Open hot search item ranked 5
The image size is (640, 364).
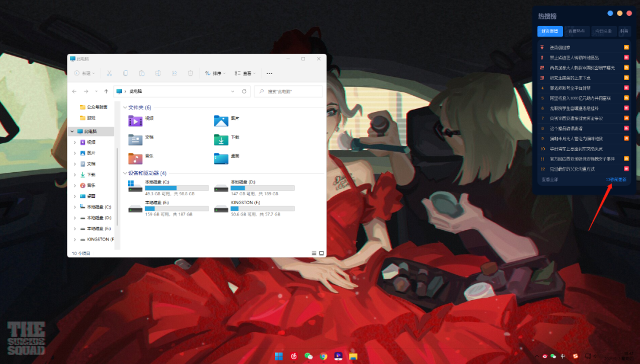pos(584,98)
